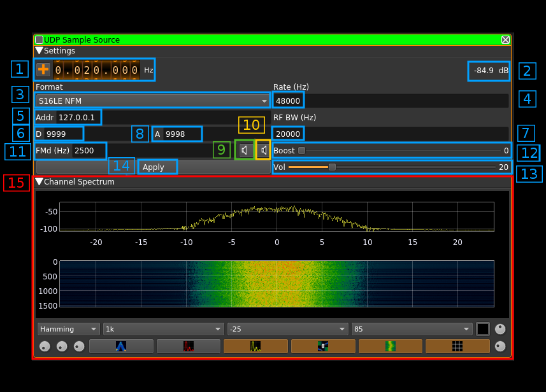
Task: Open the -25 reference level dropdown
Action: 287,329
